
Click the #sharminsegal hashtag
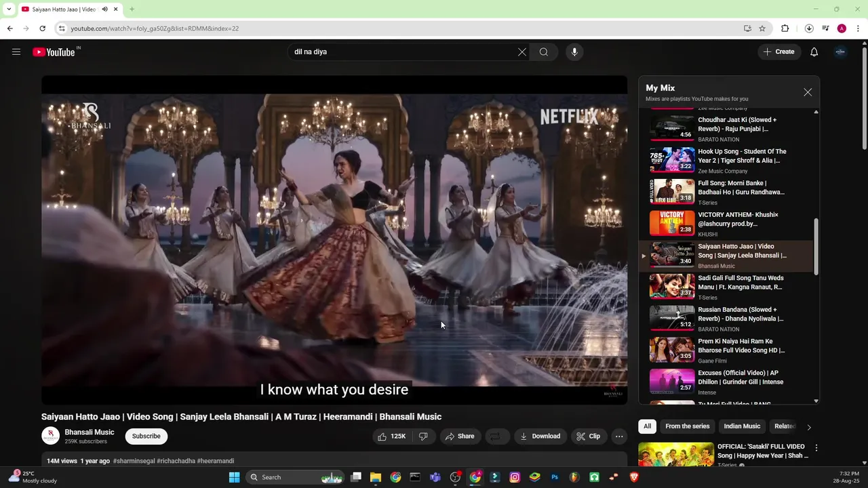(x=134, y=461)
